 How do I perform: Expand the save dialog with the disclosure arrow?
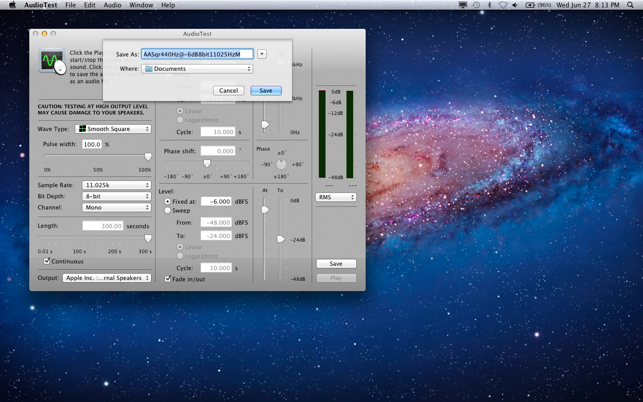pos(262,54)
